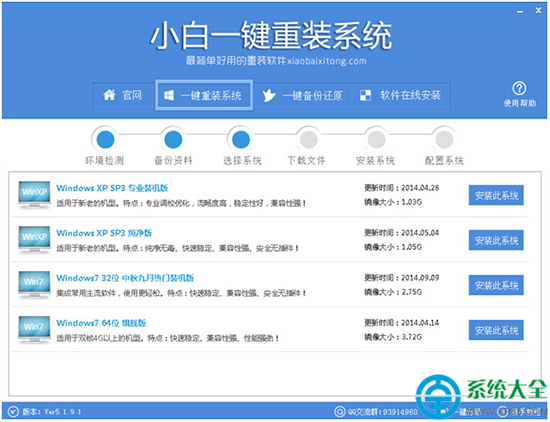Click image size 2.75G

click(411, 292)
